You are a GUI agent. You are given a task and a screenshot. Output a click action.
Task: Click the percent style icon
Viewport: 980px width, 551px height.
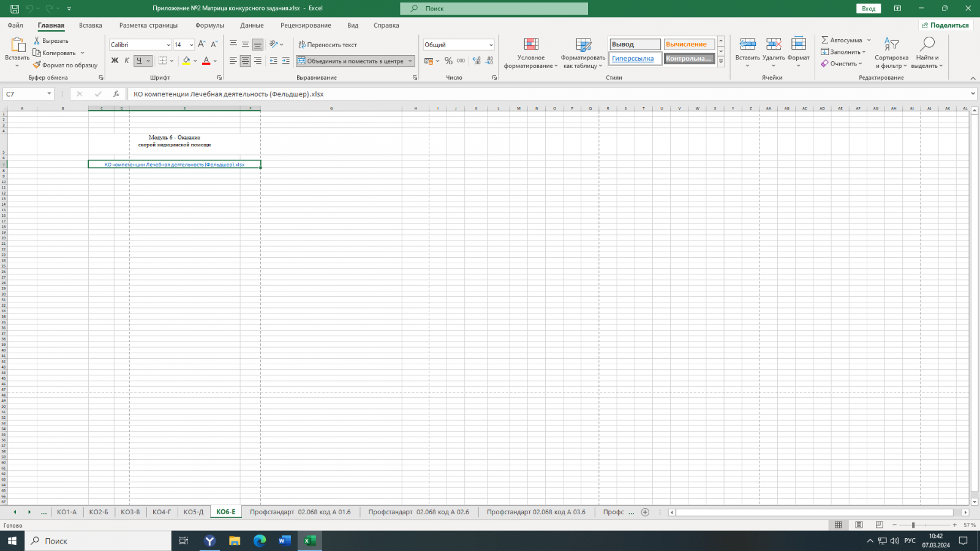tap(448, 61)
